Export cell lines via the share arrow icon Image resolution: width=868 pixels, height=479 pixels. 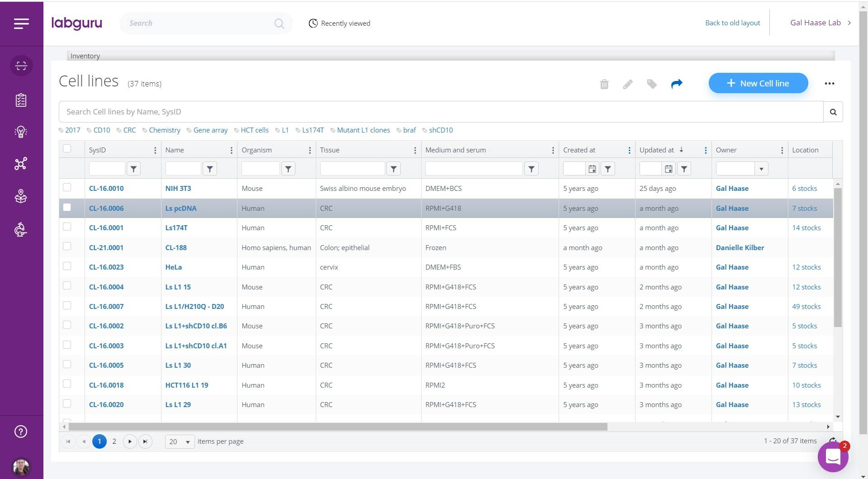676,84
